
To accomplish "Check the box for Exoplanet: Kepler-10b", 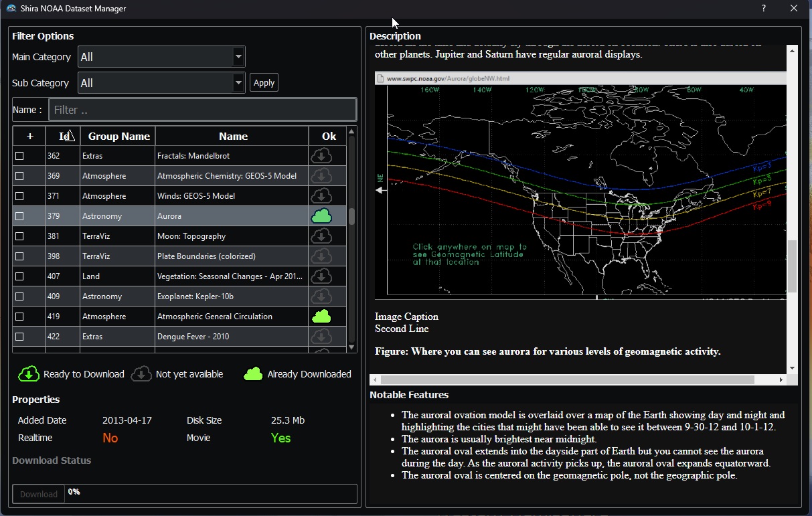I will coord(19,296).
